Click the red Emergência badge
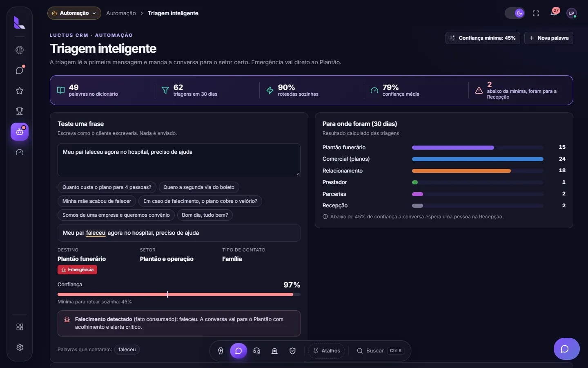Viewport: 588px width, 368px height. pos(77,270)
